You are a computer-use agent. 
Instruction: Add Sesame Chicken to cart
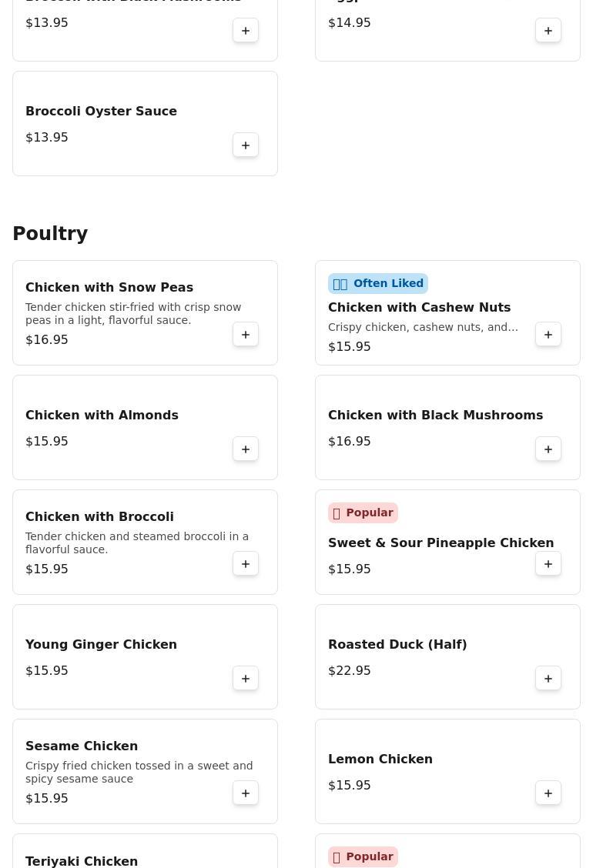[246, 793]
